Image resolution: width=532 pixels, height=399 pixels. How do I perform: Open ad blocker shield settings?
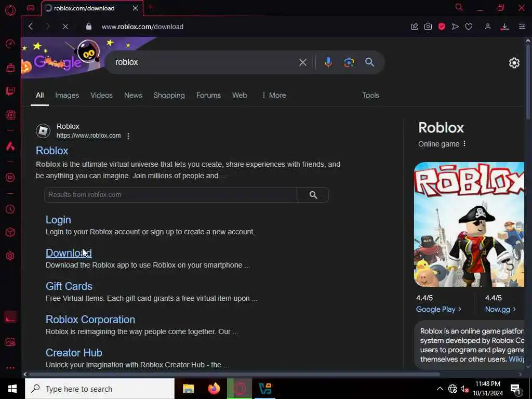click(x=442, y=26)
